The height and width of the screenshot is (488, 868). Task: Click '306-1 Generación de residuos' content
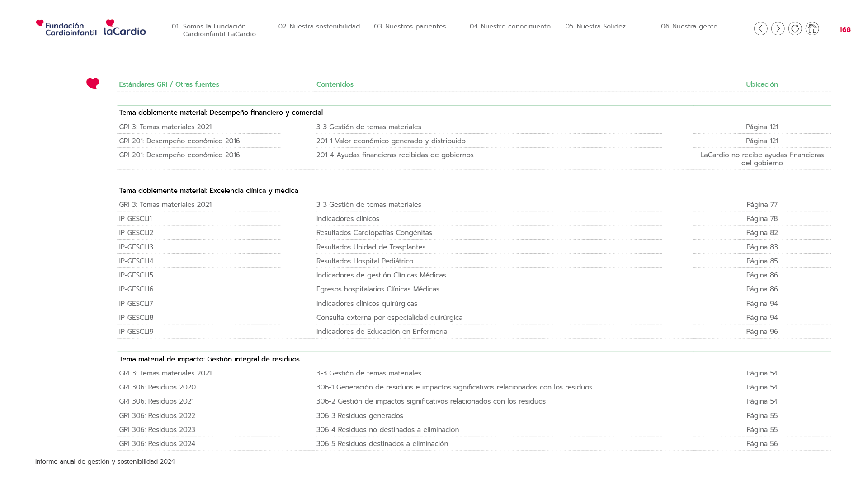point(454,387)
